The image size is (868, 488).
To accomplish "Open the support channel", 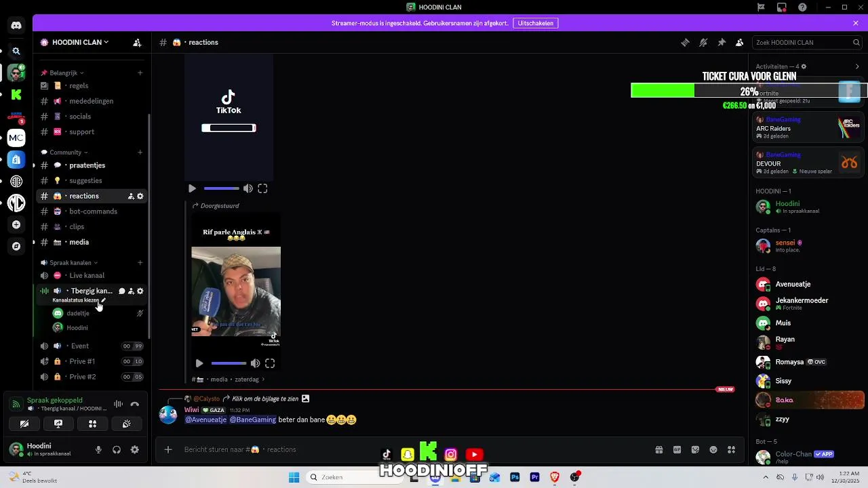I will pyautogui.click(x=92, y=131).
